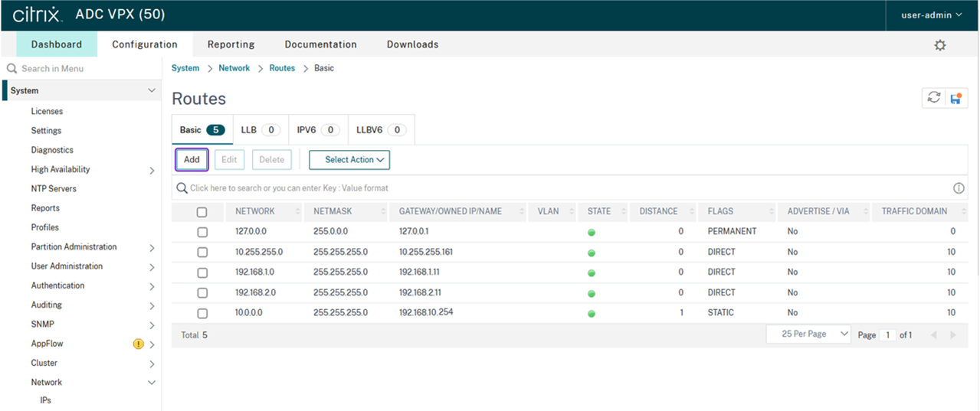Select the 192.168.1.0 route checkbox
Image resolution: width=980 pixels, height=411 pixels.
(x=202, y=272)
